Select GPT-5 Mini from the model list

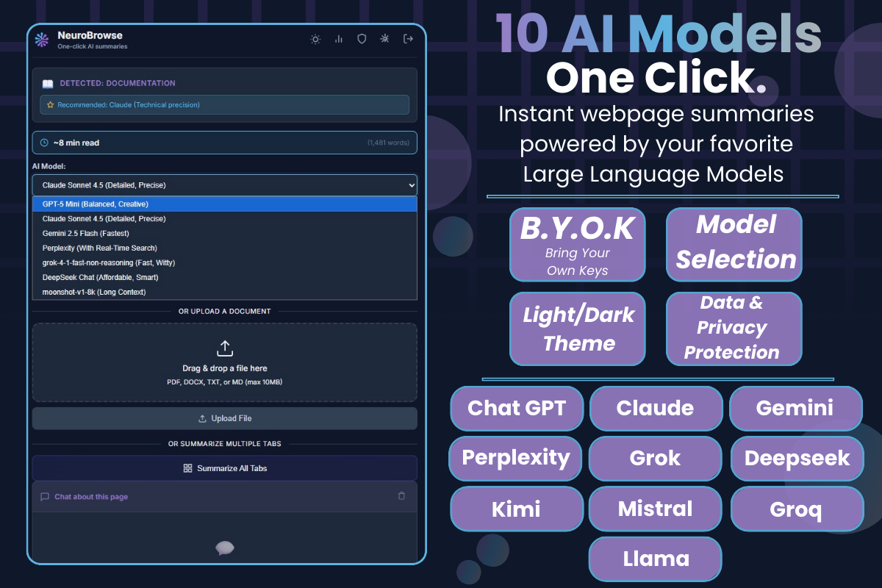(224, 204)
